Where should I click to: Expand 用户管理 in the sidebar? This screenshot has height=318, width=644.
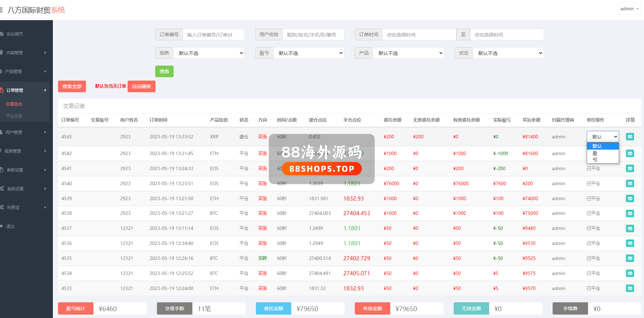[25, 132]
